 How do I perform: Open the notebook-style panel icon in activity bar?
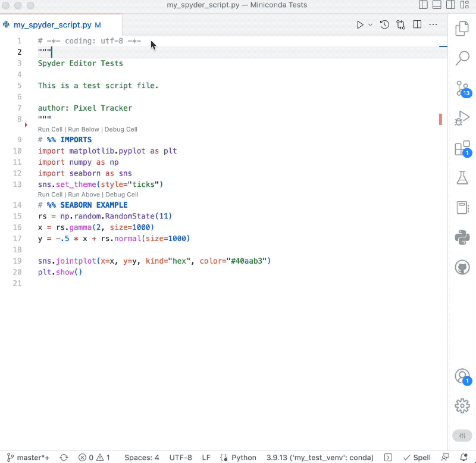[462, 208]
